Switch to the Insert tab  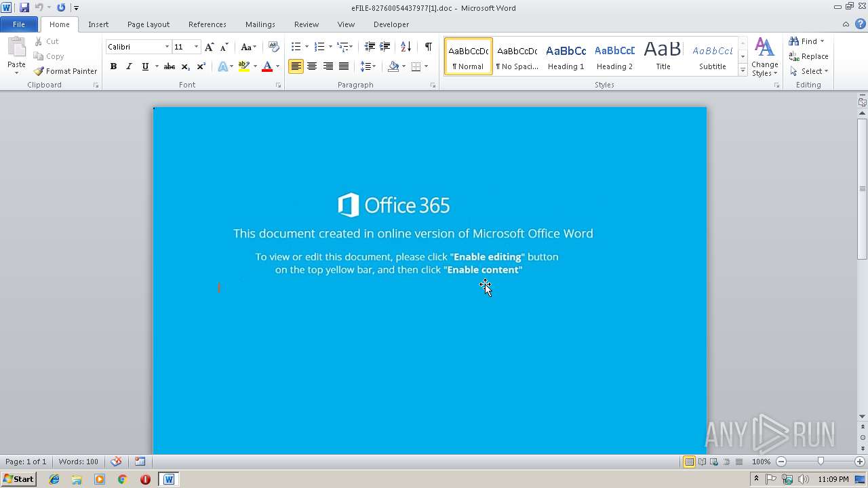(x=98, y=24)
